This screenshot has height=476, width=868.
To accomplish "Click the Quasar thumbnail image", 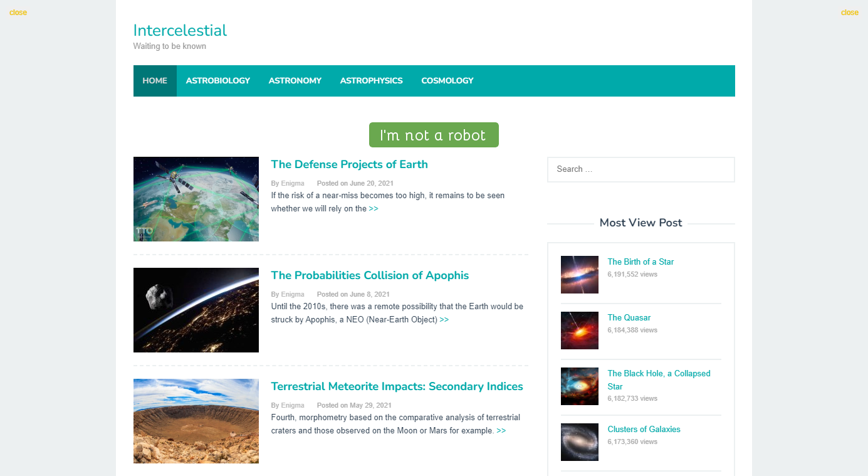I will tap(580, 330).
